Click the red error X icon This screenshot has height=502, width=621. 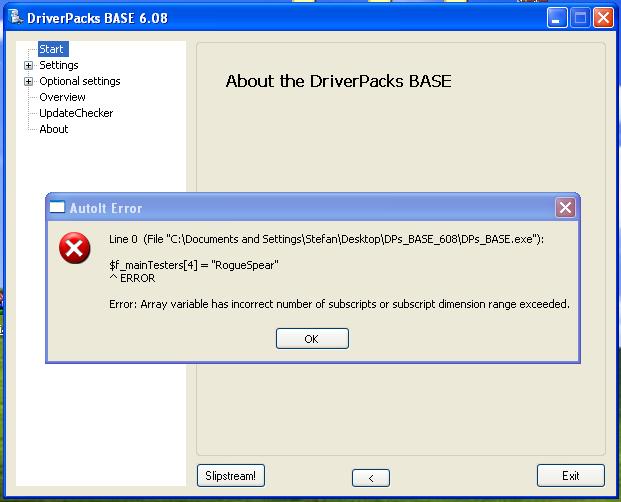click(75, 249)
